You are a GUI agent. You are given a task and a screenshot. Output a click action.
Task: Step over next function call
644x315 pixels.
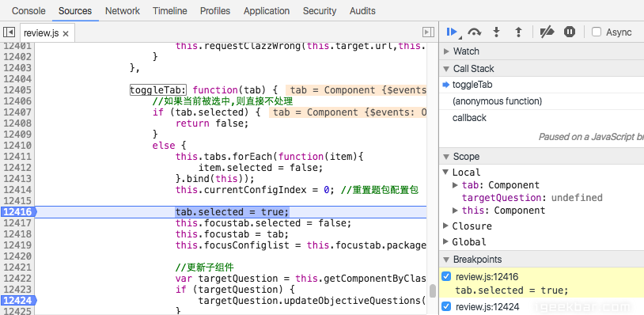475,32
